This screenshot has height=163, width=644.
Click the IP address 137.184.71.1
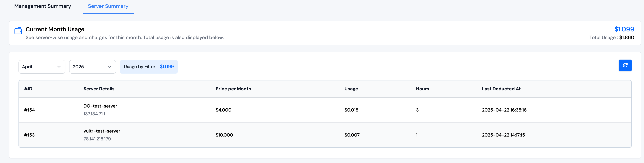pyautogui.click(x=94, y=114)
